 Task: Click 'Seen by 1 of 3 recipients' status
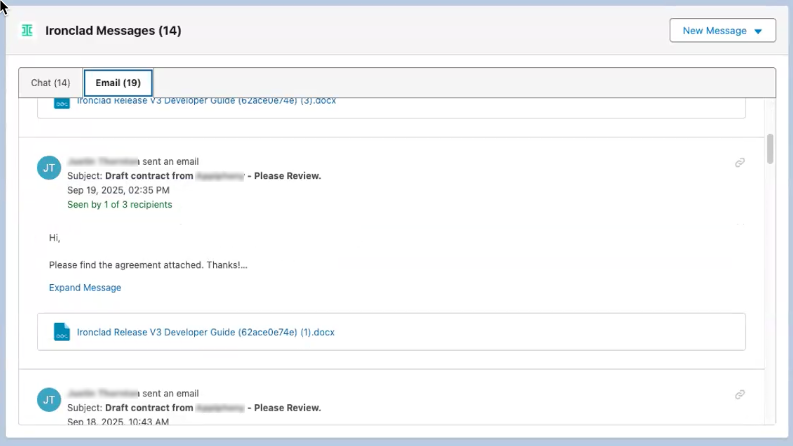(x=119, y=204)
